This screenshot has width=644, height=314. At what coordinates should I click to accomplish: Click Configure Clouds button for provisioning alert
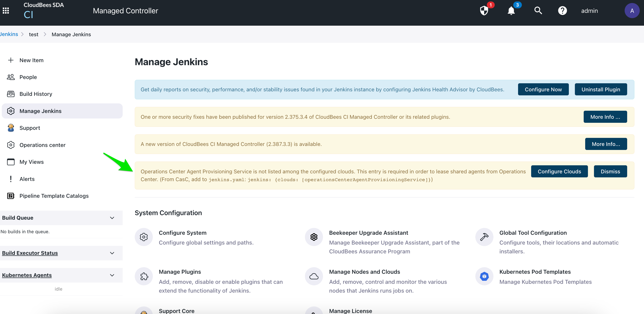[x=559, y=171]
